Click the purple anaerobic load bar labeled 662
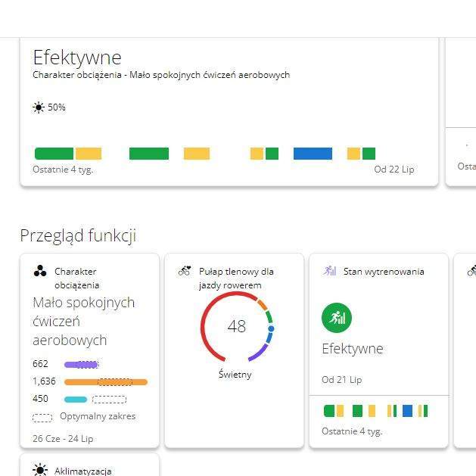The width and height of the screenshot is (476, 476). 82,364
